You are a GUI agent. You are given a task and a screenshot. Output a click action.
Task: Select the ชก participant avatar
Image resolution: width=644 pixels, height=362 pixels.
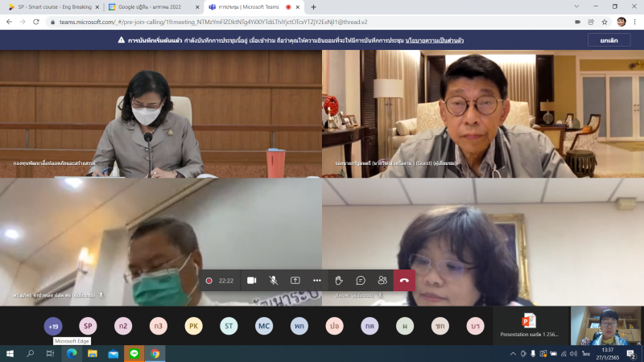click(x=440, y=327)
